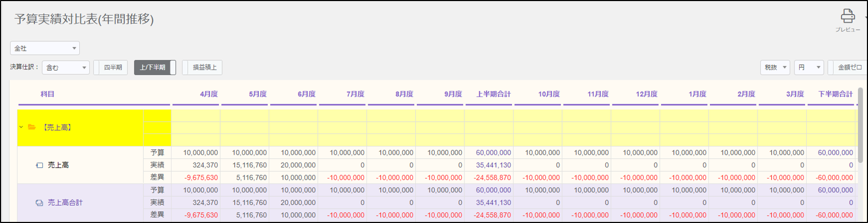
Task: Open the 売上高合計 row link
Action: pyautogui.click(x=65, y=203)
